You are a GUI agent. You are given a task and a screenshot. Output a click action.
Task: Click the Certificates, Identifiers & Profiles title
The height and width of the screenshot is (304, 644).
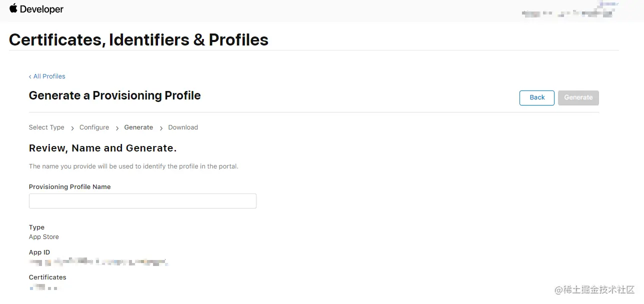tap(138, 40)
